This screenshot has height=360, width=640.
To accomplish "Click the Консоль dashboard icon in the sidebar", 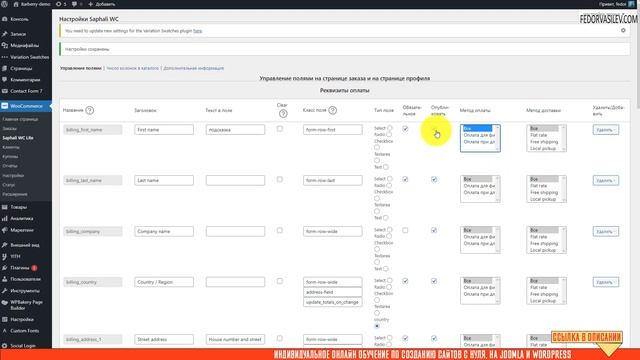I will pyautogui.click(x=5, y=19).
